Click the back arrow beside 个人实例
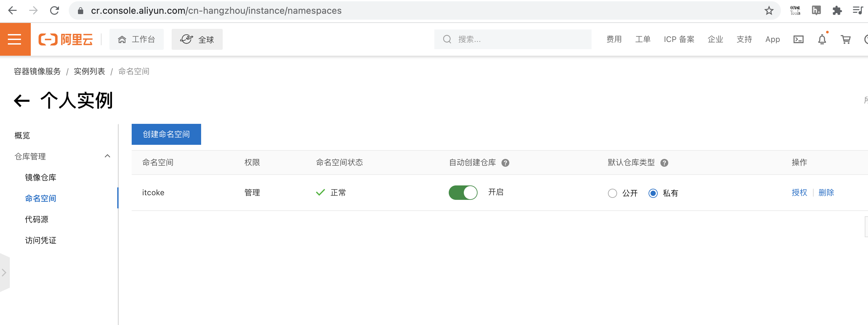This screenshot has height=325, width=868. [22, 101]
